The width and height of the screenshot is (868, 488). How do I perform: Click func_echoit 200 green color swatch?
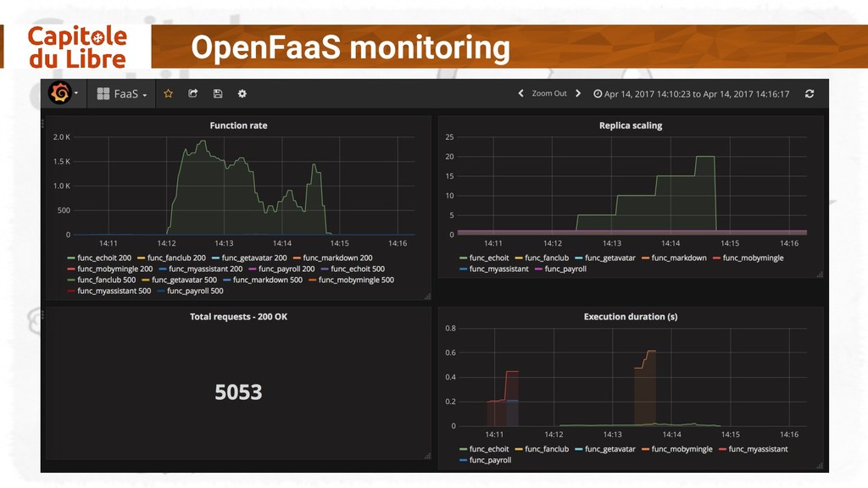pos(71,258)
